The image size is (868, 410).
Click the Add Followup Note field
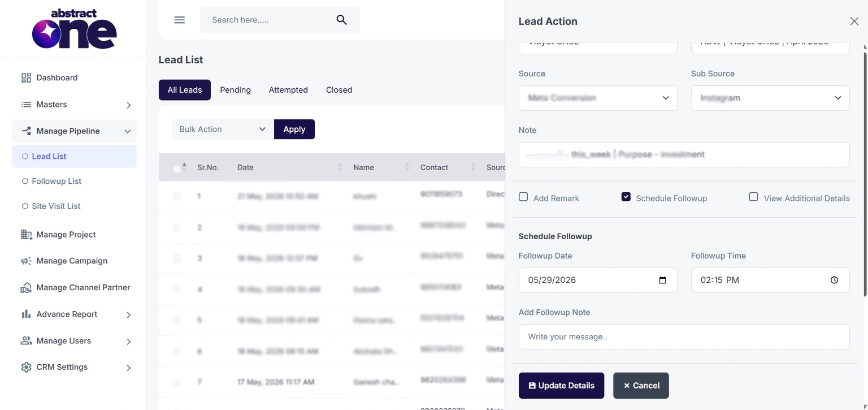click(x=684, y=336)
